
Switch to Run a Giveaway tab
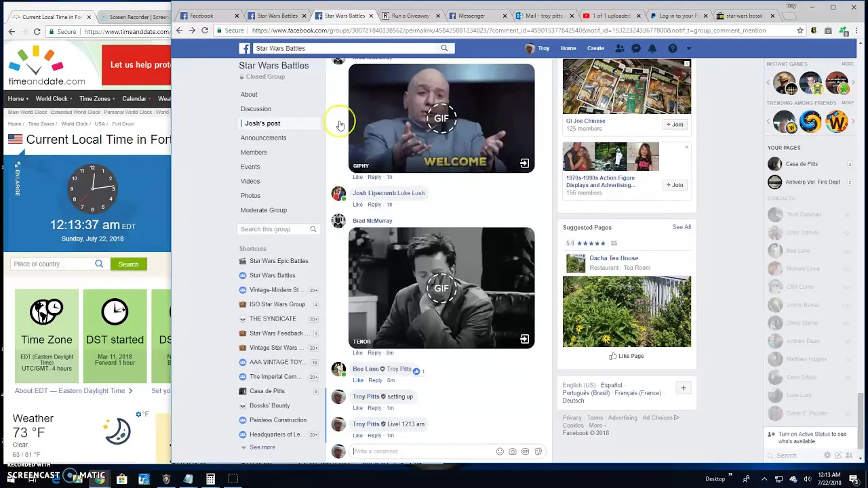pyautogui.click(x=410, y=16)
